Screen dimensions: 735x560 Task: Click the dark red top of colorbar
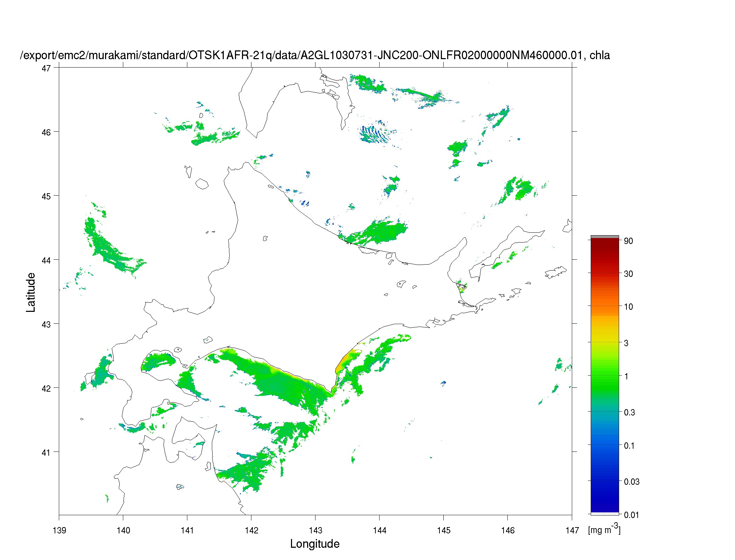605,247
